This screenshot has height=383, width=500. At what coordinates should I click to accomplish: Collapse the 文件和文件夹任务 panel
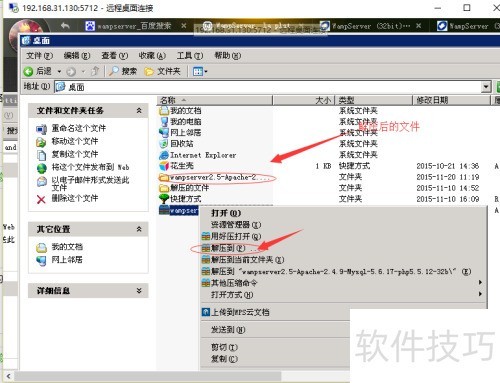[x=139, y=110]
